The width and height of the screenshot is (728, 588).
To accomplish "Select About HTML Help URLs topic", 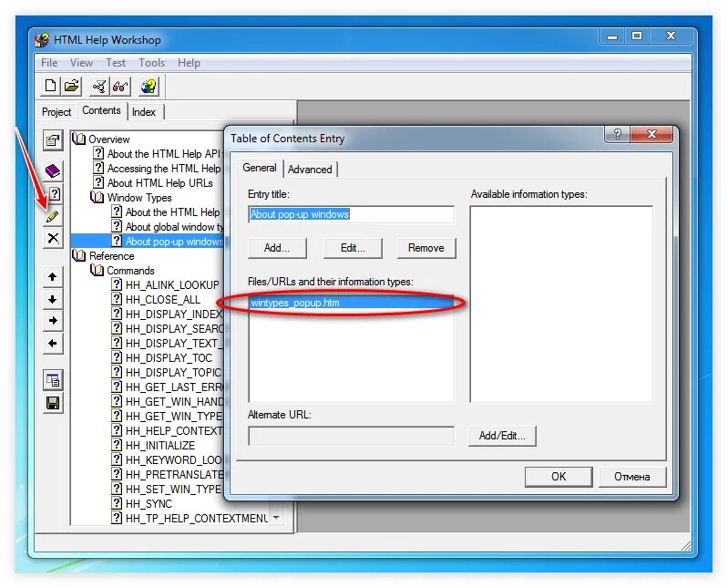I will 159,183.
